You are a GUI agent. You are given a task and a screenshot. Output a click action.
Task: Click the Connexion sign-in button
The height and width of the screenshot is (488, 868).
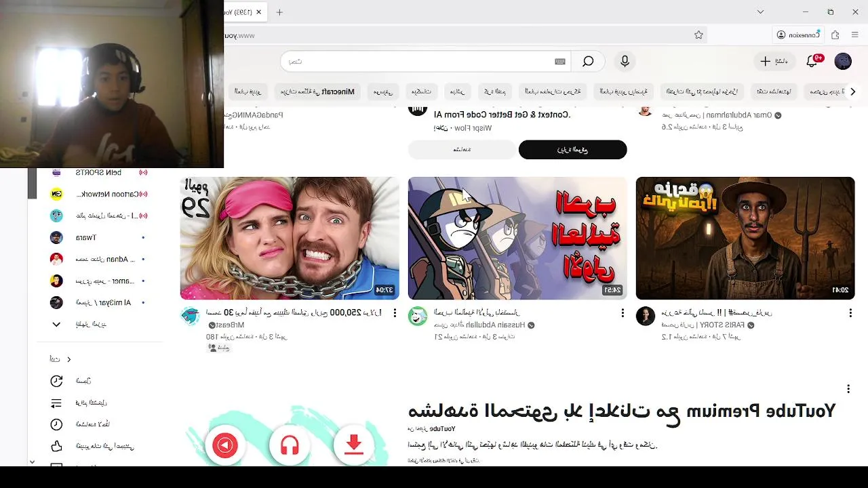click(x=798, y=35)
